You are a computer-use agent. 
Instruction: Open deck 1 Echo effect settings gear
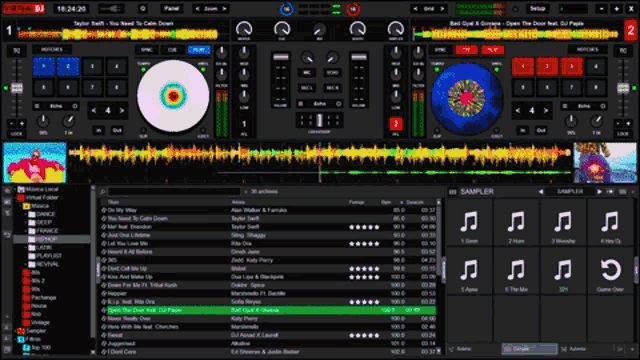(x=75, y=106)
